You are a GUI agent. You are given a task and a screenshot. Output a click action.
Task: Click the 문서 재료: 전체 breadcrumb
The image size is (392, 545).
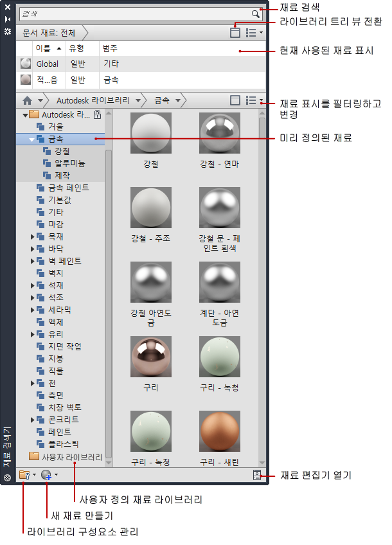coord(49,33)
